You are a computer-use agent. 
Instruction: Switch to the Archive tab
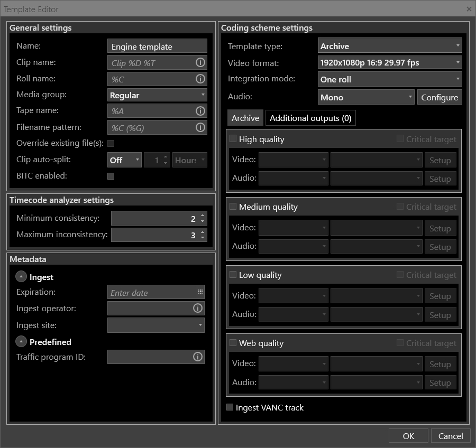point(245,118)
